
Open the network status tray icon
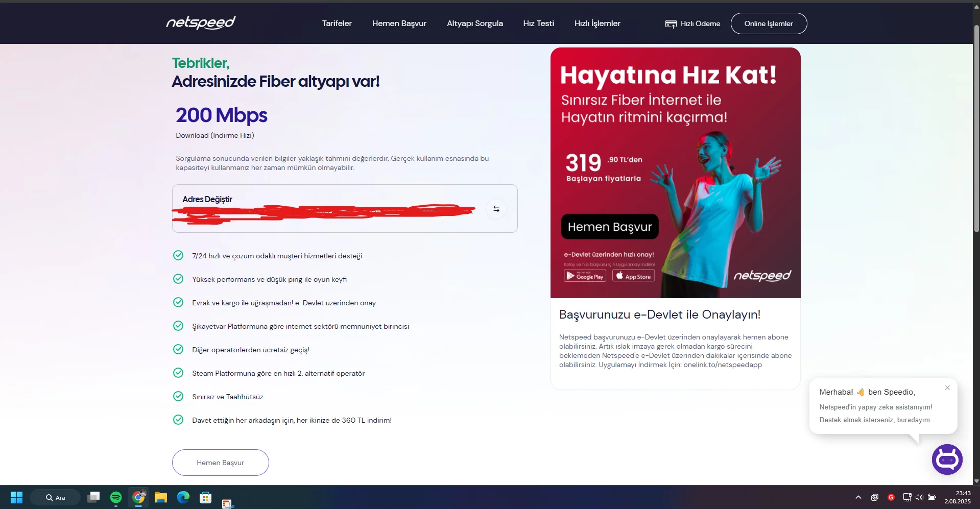pyautogui.click(x=907, y=497)
